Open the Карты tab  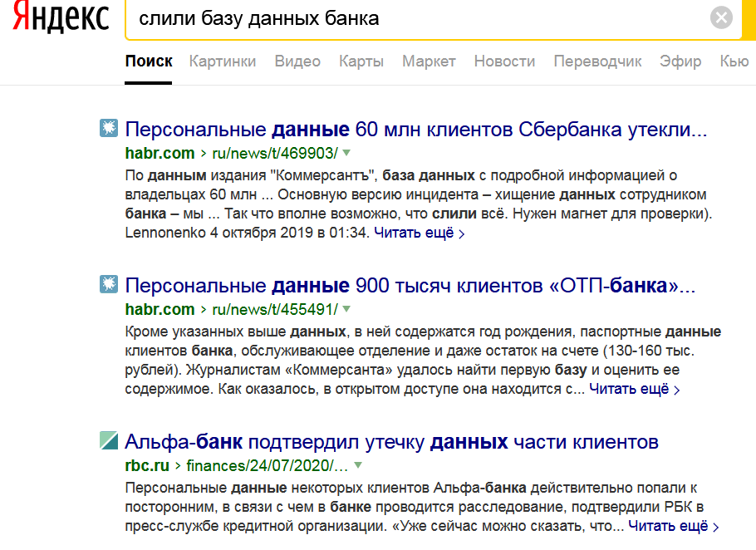361,61
